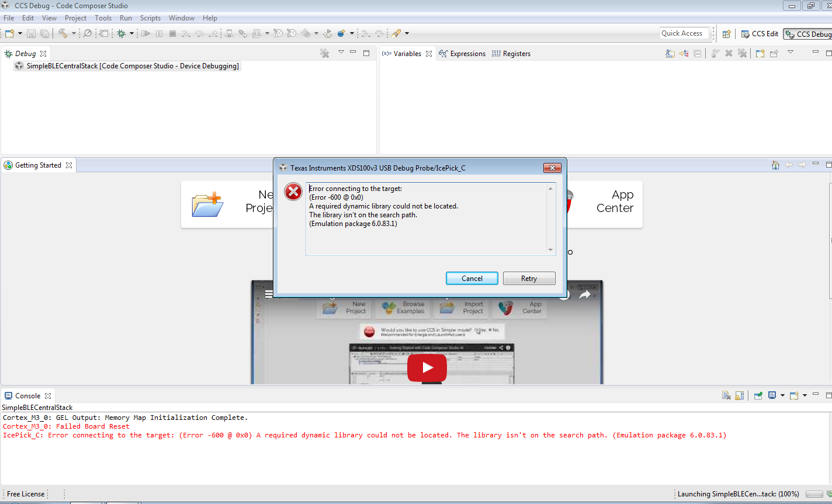Select the CCS Debug perspective button
The height and width of the screenshot is (504, 832).
coord(808,34)
